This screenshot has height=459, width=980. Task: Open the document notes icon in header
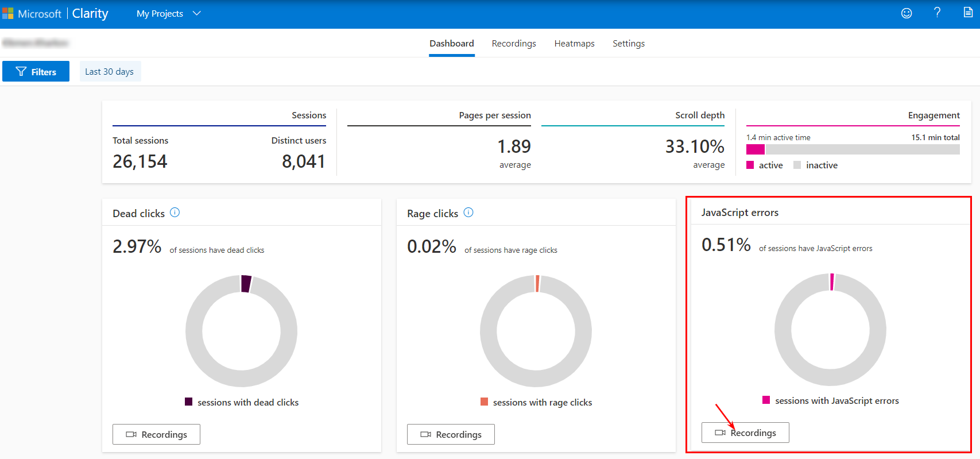pos(968,13)
